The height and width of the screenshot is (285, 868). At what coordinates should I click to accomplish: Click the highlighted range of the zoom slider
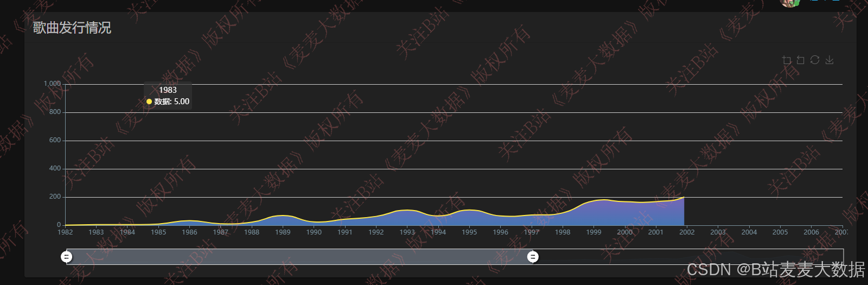tap(300, 257)
